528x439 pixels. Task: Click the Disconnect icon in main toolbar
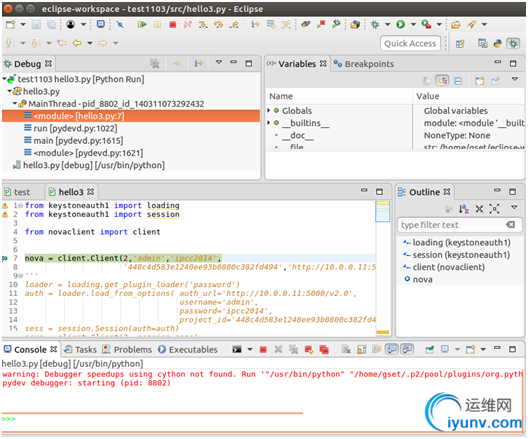pyautogui.click(x=188, y=25)
